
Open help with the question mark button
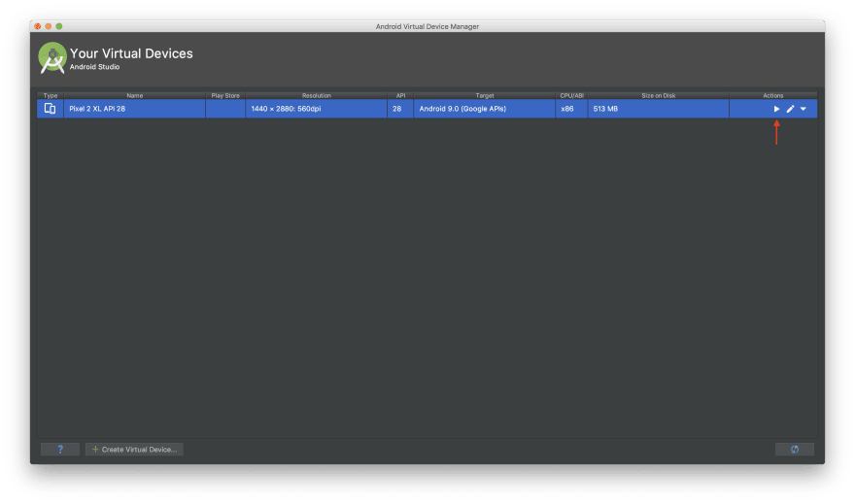60,449
